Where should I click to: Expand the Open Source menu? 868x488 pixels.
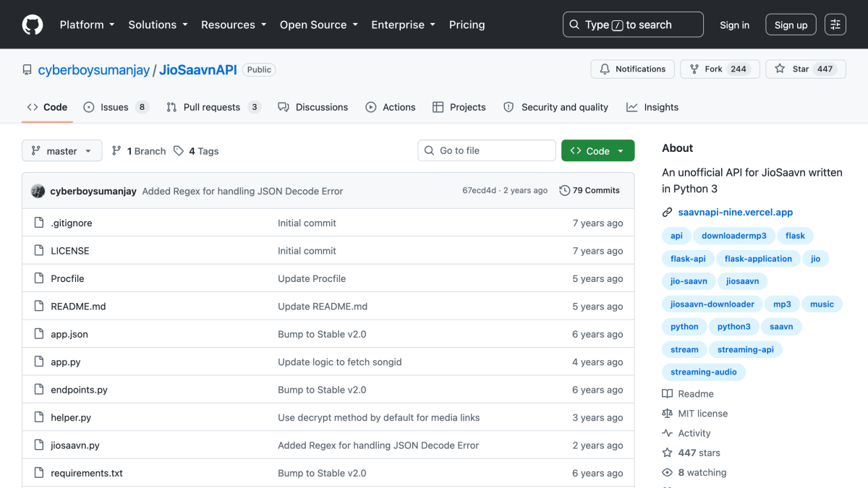(x=319, y=25)
